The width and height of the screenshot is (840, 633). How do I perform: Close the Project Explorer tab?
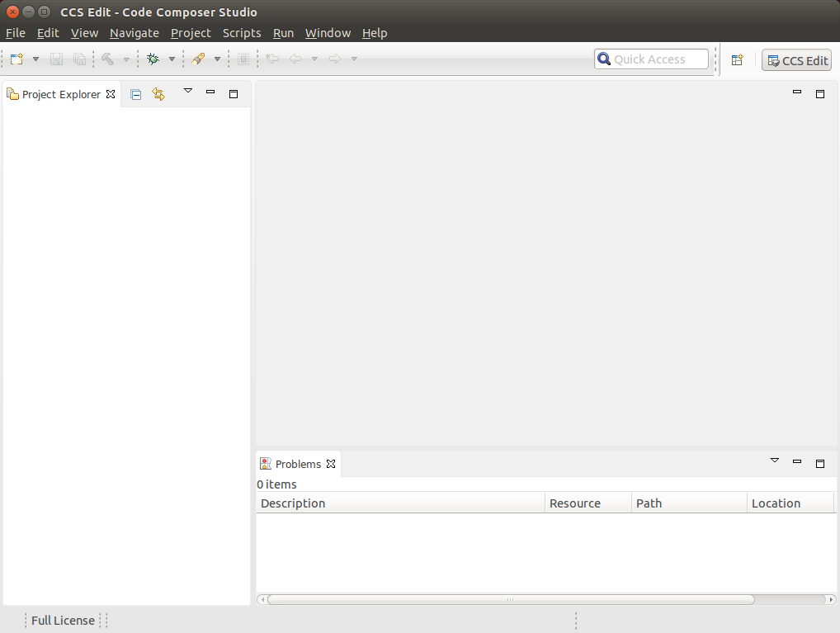[x=111, y=94]
